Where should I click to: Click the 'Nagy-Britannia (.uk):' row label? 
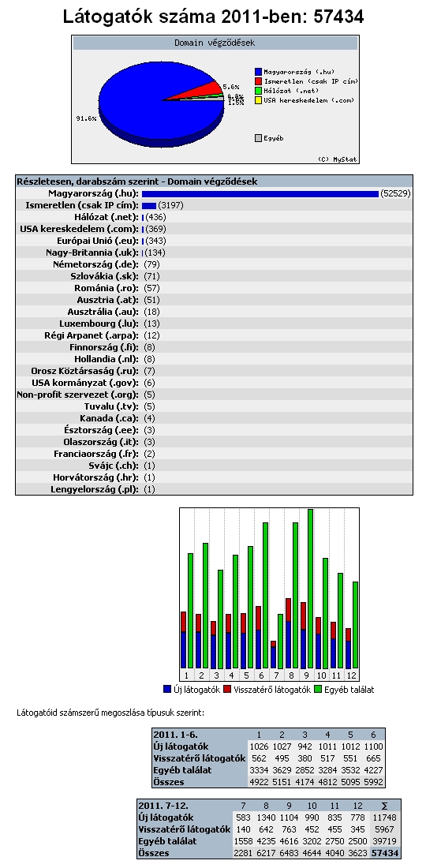click(92, 253)
